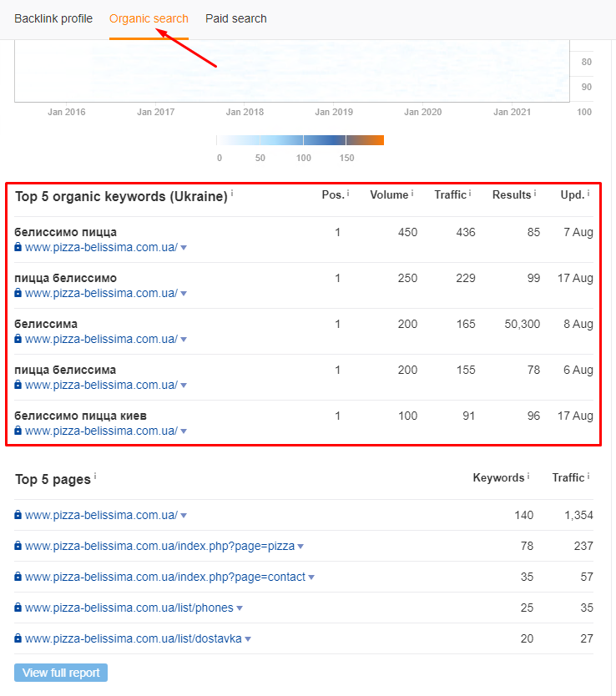Click the blue-orange color scale legend bar
Screen dimensions: 616x696
300,140
